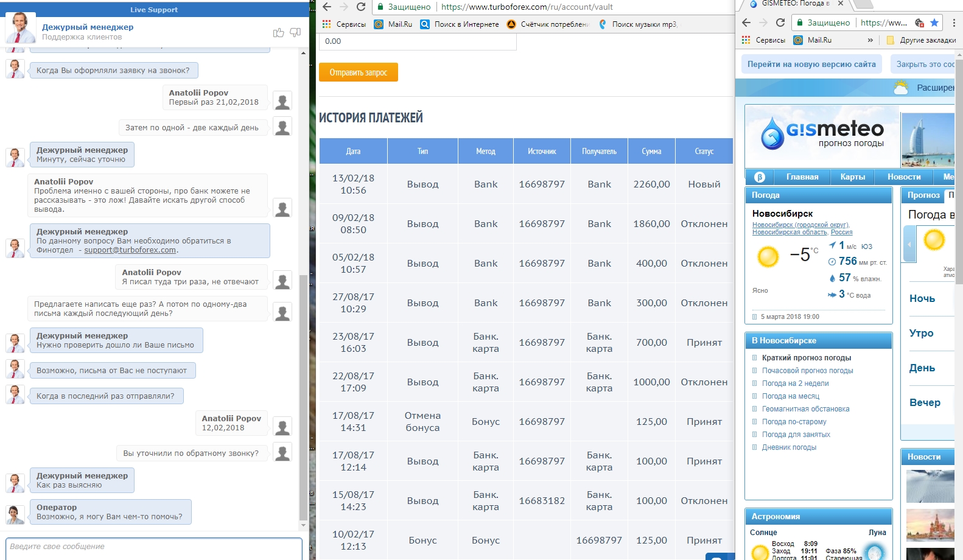The width and height of the screenshot is (963, 560).
Task: Open Главная tab on Gismeteo
Action: tap(802, 177)
